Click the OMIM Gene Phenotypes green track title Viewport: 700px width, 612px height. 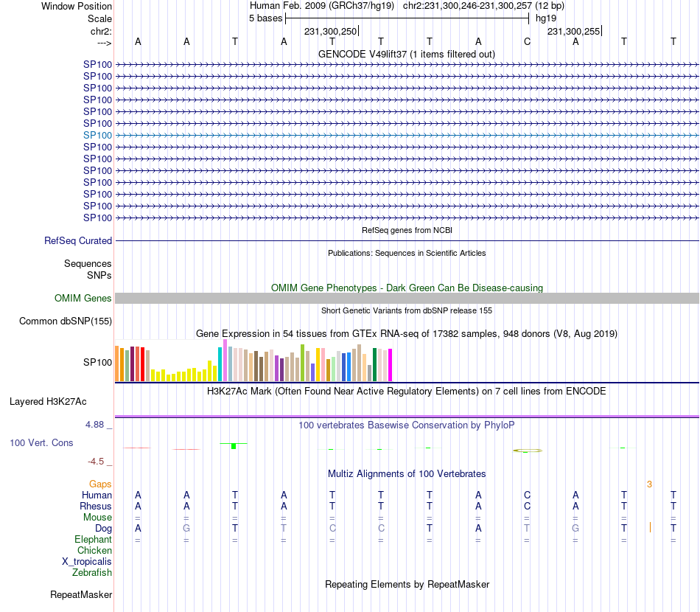(407, 288)
